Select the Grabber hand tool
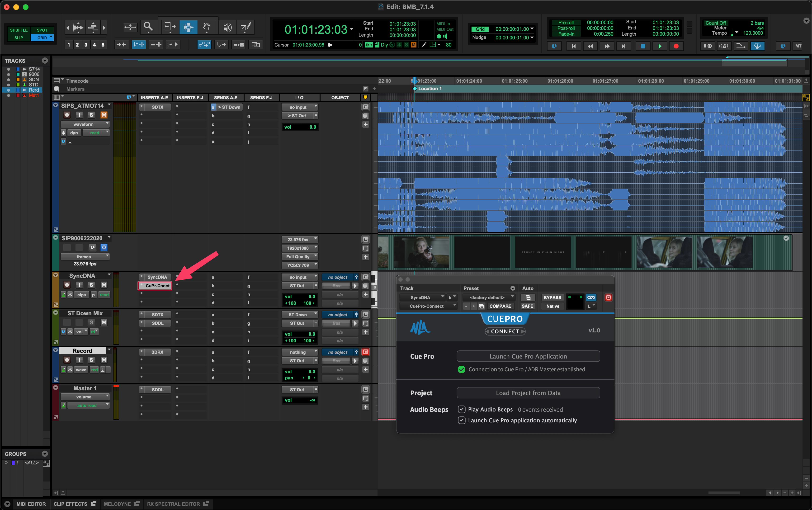 click(x=206, y=27)
